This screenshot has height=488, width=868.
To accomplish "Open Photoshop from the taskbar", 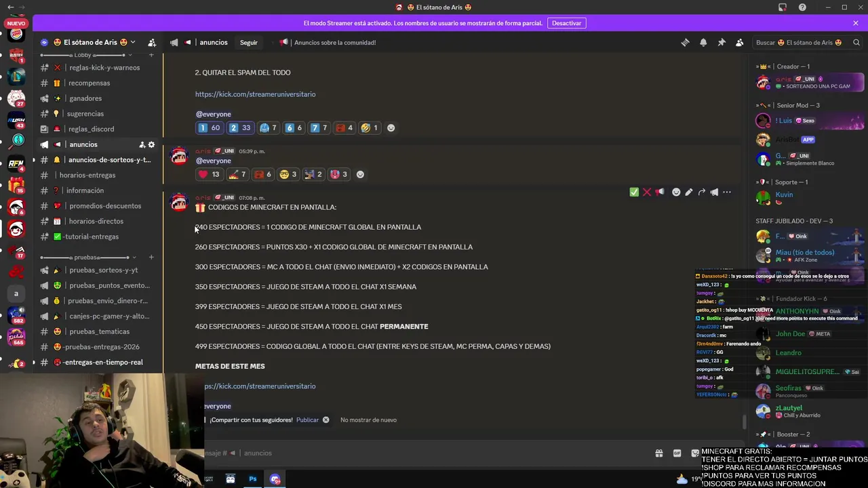I will pyautogui.click(x=252, y=479).
